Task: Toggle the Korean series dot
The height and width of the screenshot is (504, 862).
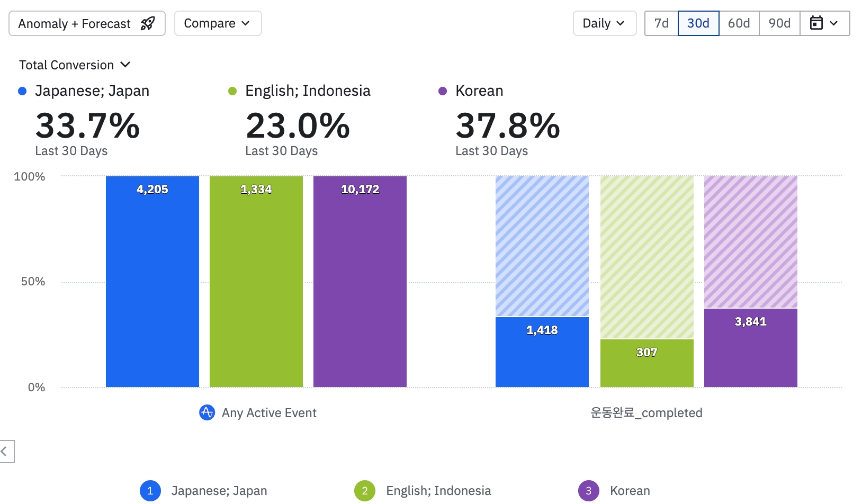Action: click(443, 91)
